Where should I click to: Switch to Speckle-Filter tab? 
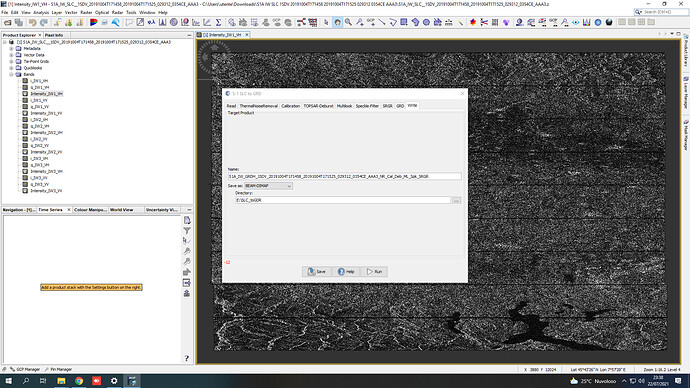pyautogui.click(x=367, y=106)
